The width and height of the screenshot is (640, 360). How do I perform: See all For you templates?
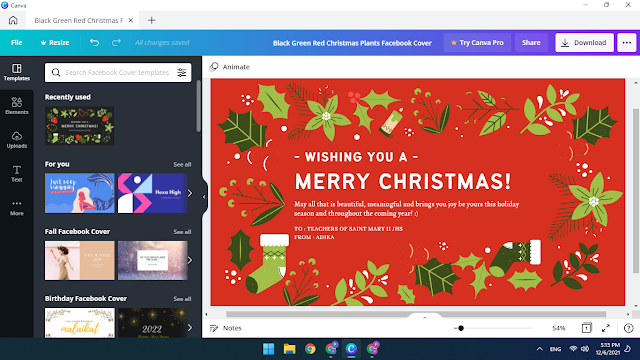[x=182, y=164]
